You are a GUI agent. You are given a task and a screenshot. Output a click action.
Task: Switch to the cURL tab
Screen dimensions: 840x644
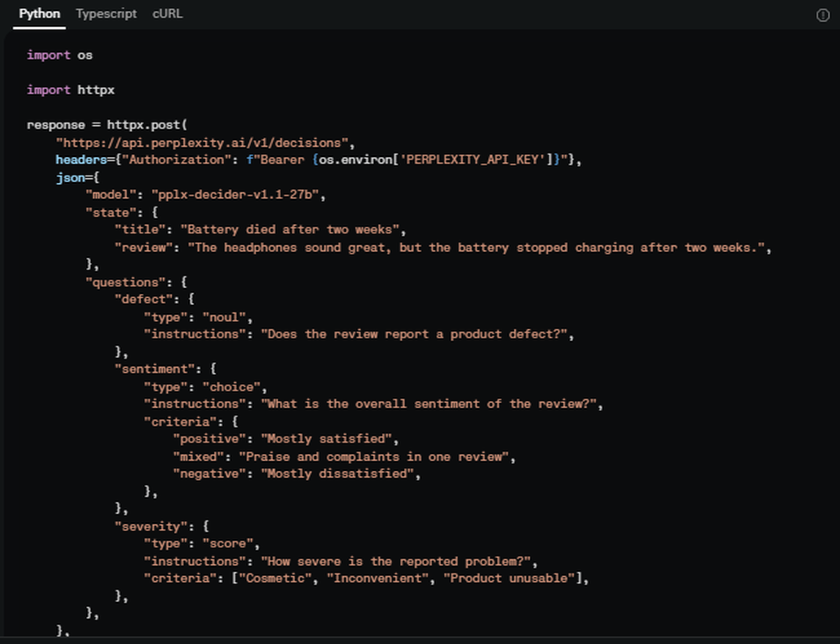pyautogui.click(x=168, y=14)
